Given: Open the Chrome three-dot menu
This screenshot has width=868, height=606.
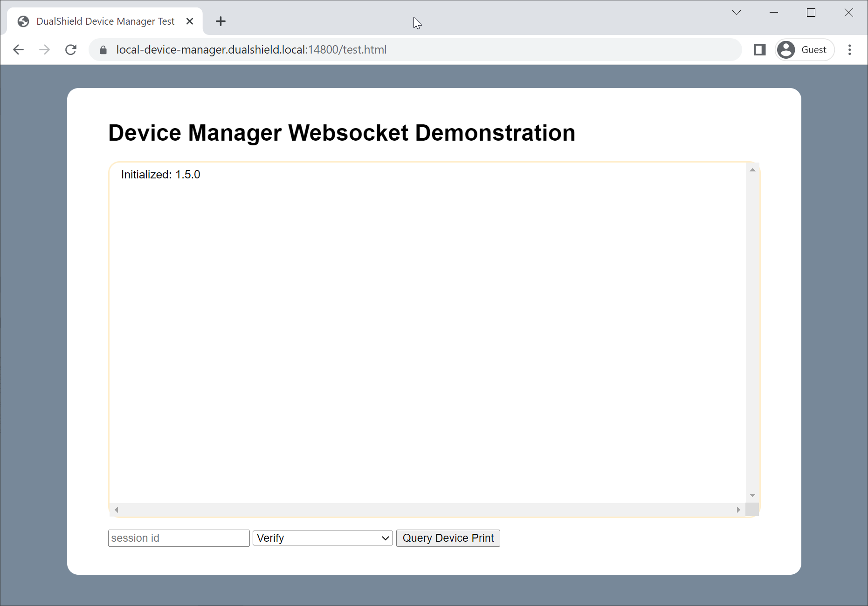Looking at the screenshot, I should pyautogui.click(x=849, y=50).
